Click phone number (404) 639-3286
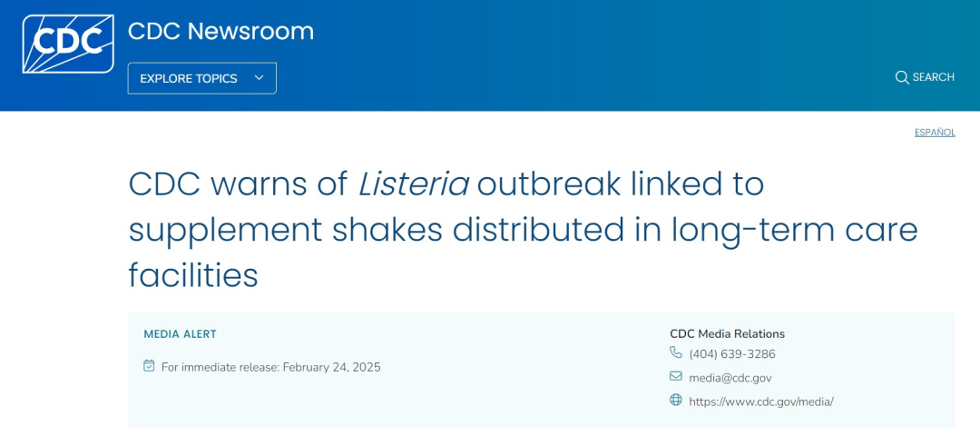This screenshot has height=446, width=980. pyautogui.click(x=731, y=354)
